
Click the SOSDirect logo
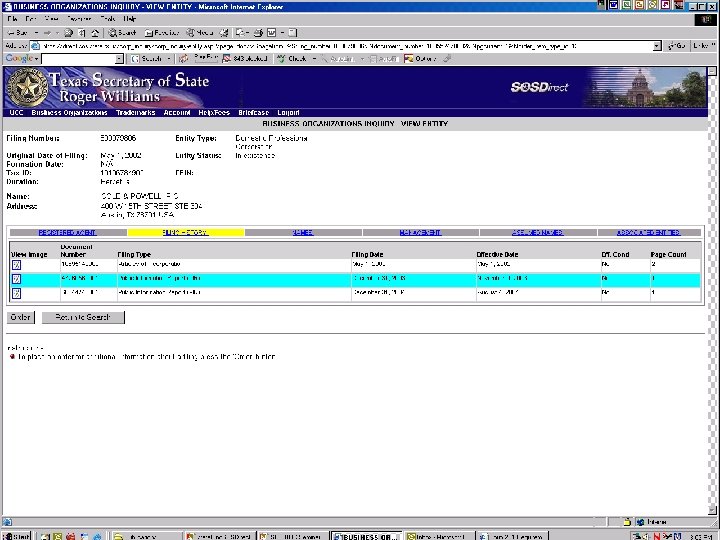(x=539, y=87)
